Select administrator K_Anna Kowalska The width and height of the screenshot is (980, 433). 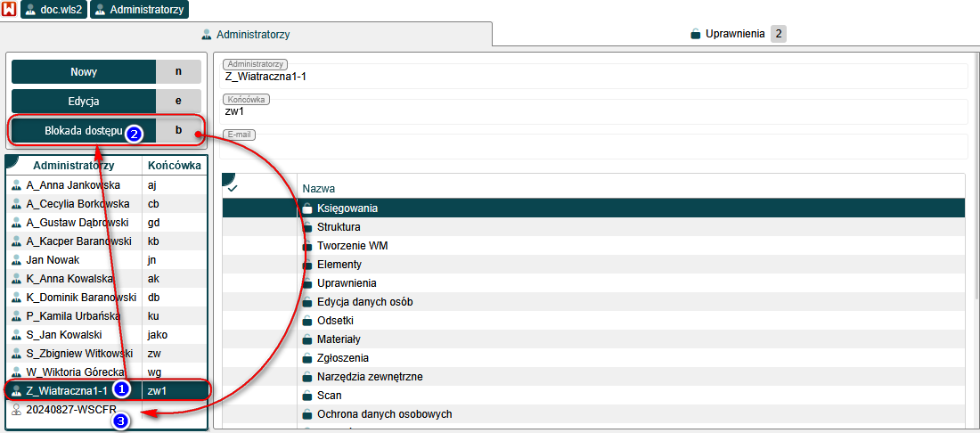coord(106,279)
